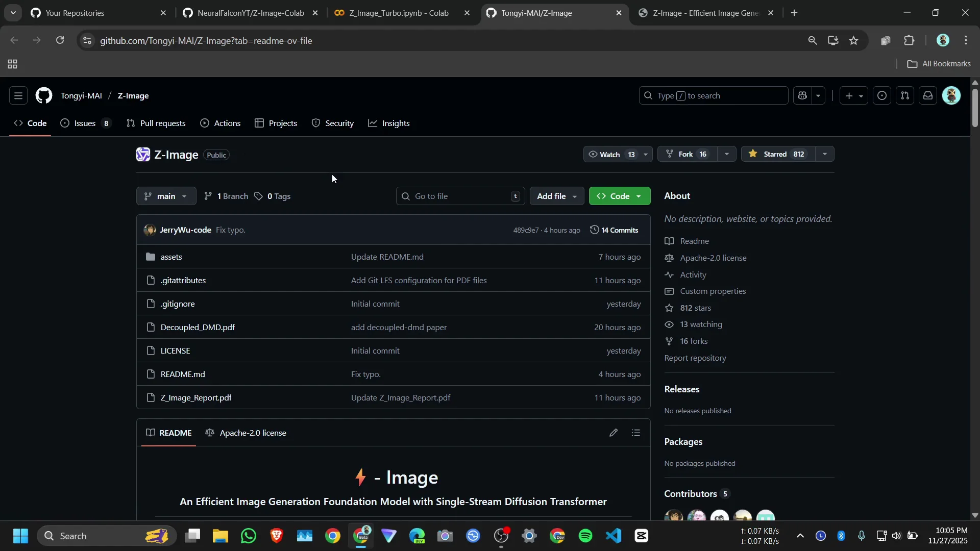This screenshot has height=551, width=980.
Task: Click the GitHub Octocat home logo
Action: tap(44, 96)
